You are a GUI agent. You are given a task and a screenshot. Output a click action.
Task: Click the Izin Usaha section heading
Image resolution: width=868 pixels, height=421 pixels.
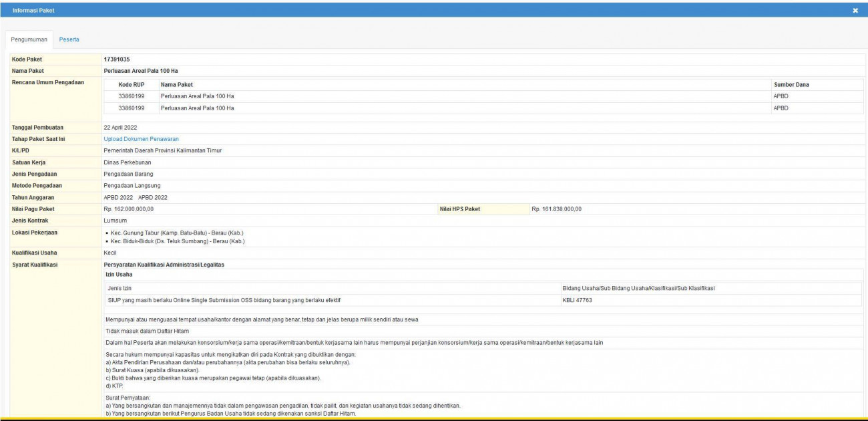click(x=119, y=274)
